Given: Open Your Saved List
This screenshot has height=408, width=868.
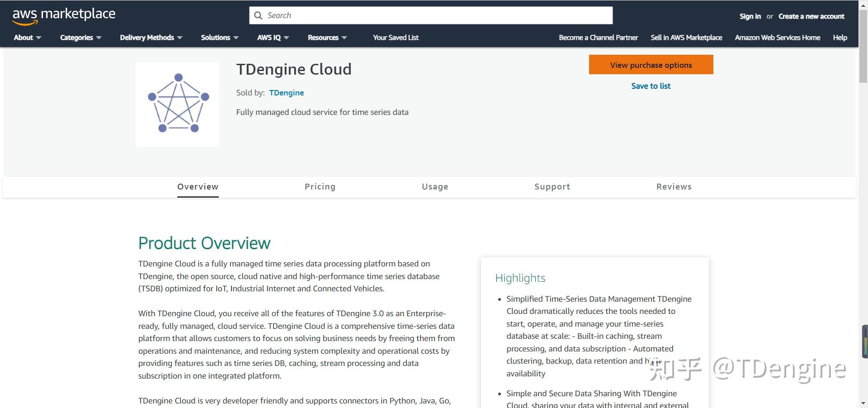Looking at the screenshot, I should pyautogui.click(x=396, y=38).
